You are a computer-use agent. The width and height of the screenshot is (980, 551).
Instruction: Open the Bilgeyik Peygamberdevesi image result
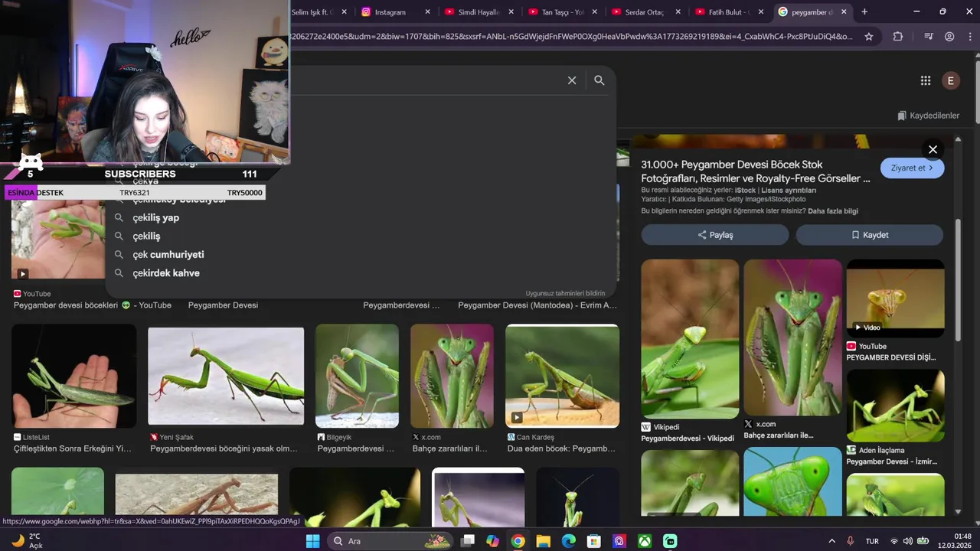click(357, 376)
